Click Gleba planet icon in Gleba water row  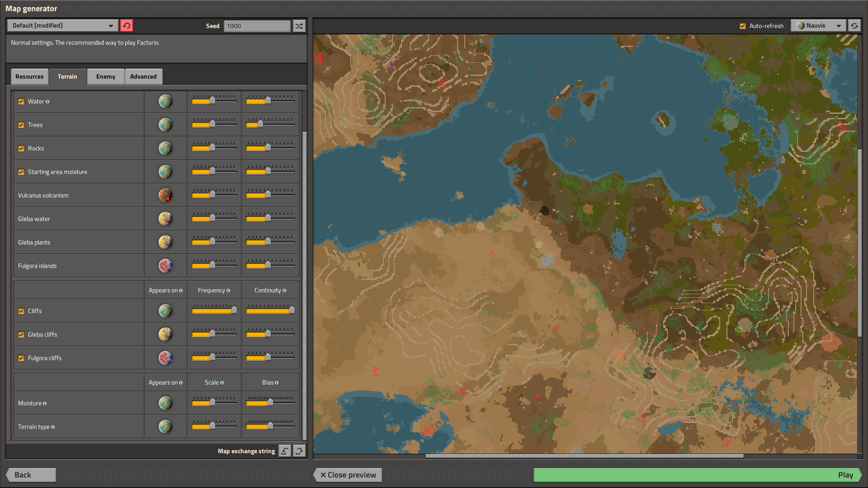click(x=165, y=219)
